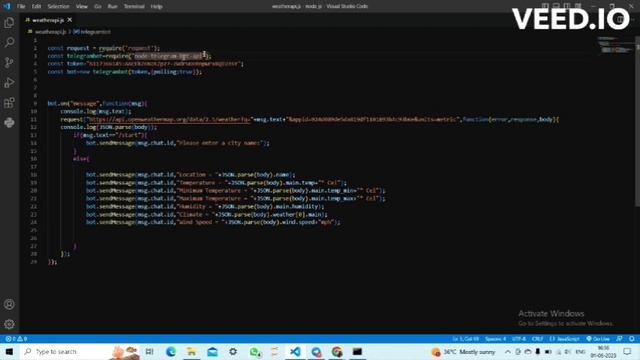Show hidden system tray icons
This screenshot has width=640, height=360.
[x=507, y=351]
